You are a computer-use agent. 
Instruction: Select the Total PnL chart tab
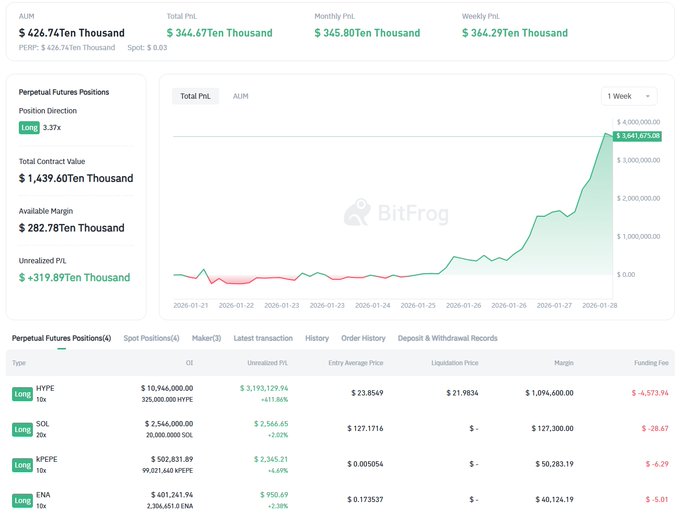194,96
